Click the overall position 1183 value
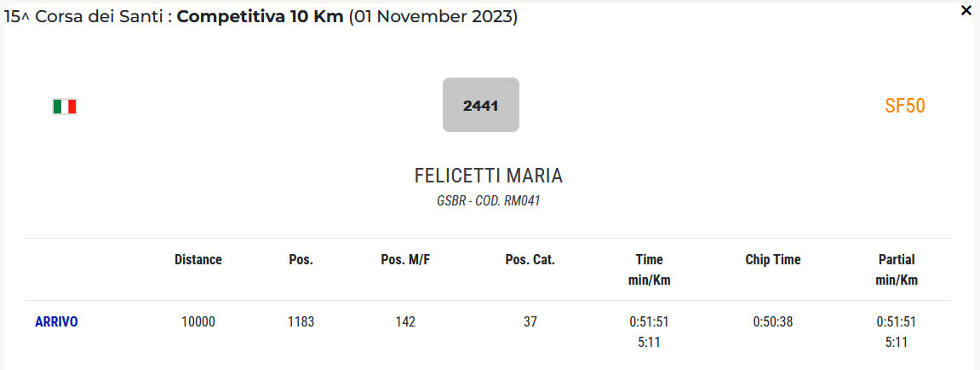This screenshot has height=370, width=980. pos(301,322)
